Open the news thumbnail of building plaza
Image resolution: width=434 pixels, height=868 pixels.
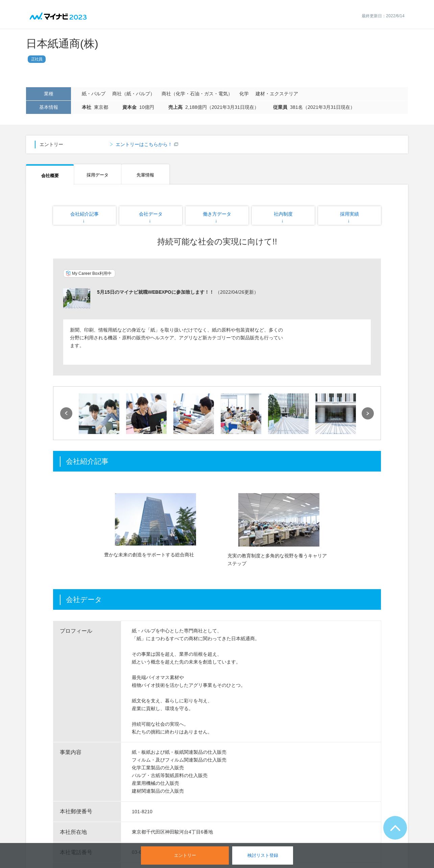pos(77,298)
